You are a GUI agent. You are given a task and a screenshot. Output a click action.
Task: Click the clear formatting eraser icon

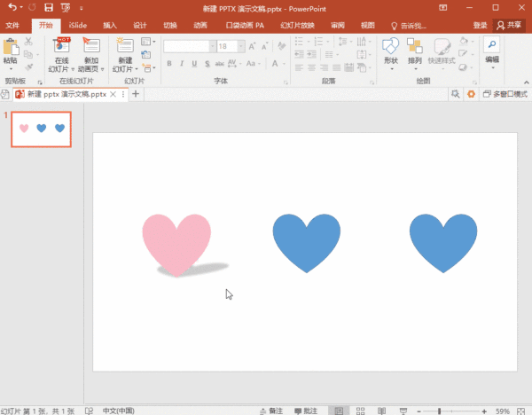point(281,46)
